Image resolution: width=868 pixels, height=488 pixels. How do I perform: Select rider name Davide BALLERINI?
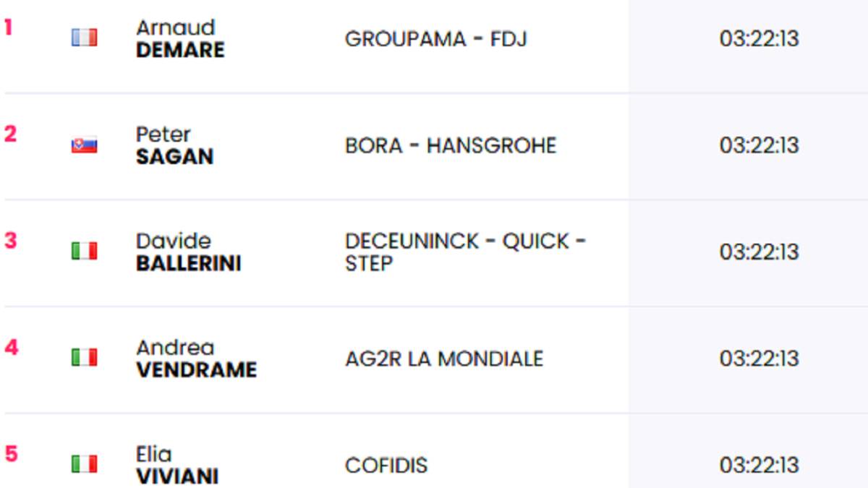[188, 252]
